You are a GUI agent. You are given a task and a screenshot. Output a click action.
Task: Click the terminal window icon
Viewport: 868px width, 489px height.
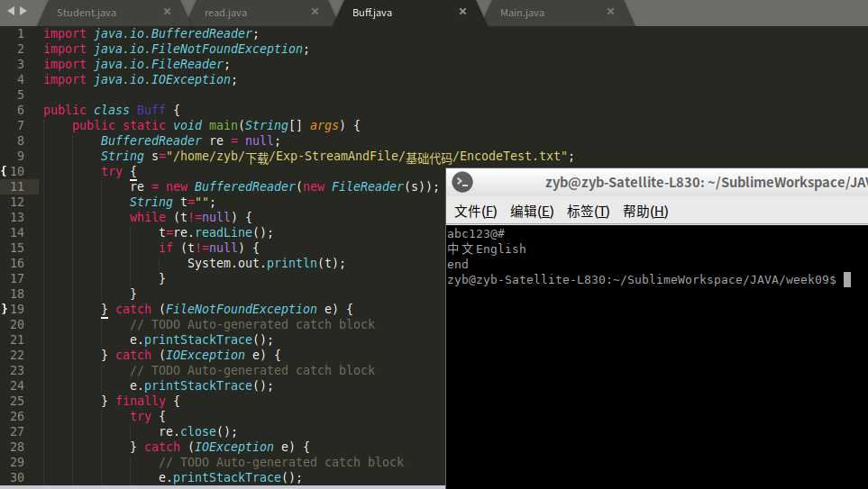coord(462,182)
